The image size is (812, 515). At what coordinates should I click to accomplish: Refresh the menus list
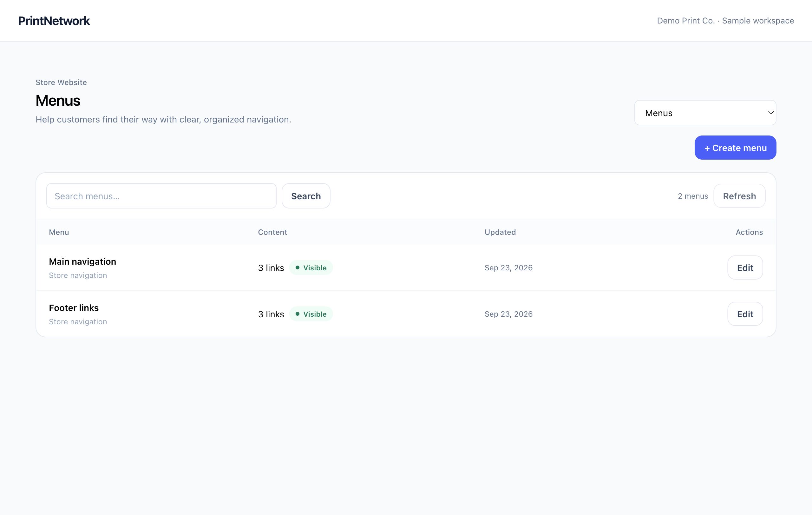tap(739, 196)
